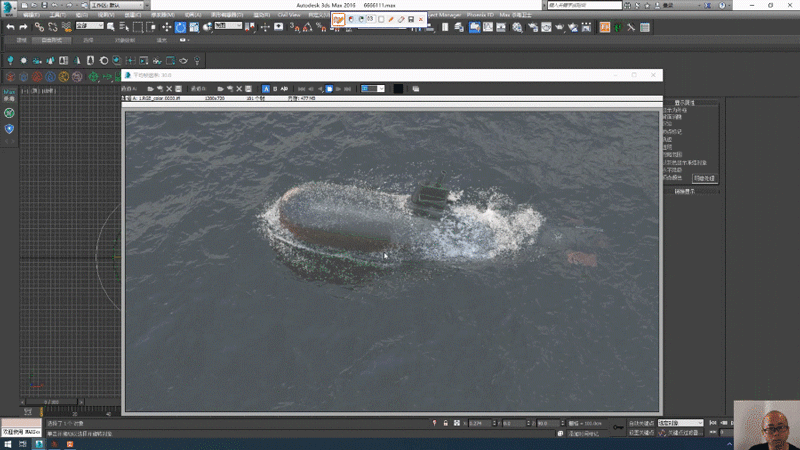The image size is (800, 450).
Task: Click the Z coordinate input field
Action: (548, 423)
